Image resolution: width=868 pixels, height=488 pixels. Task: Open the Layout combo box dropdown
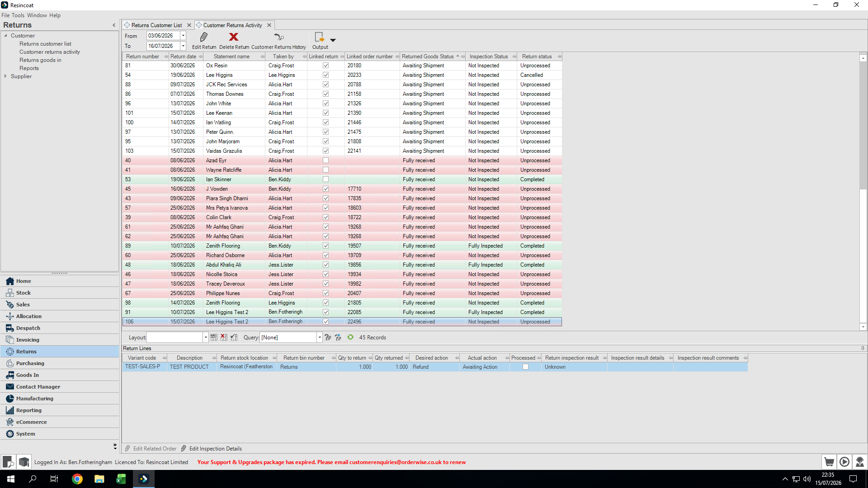point(206,338)
